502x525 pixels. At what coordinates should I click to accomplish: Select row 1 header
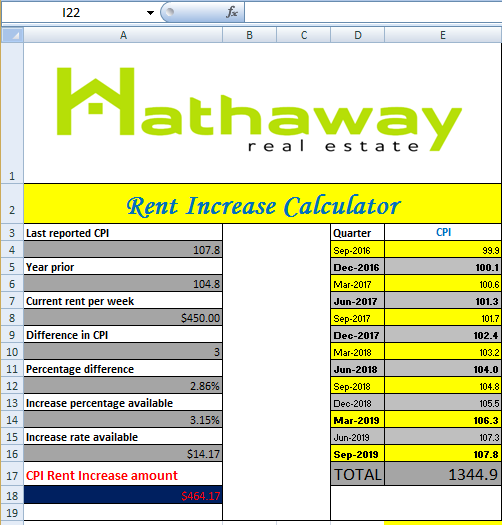click(12, 113)
